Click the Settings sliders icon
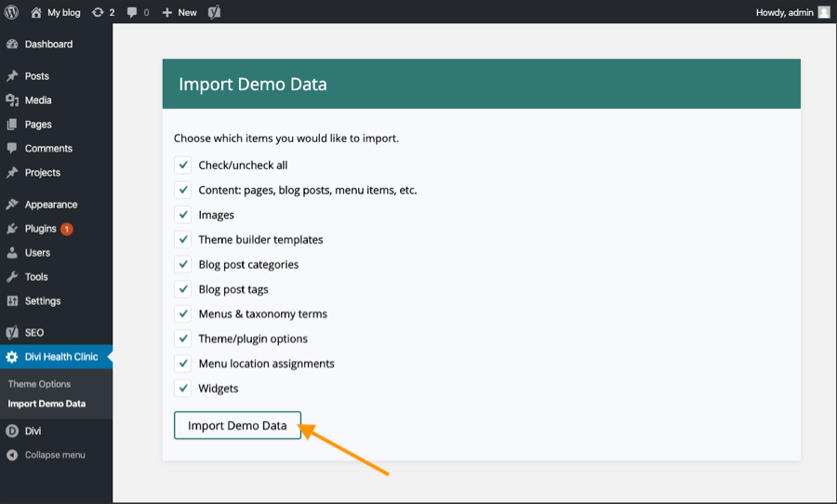 tap(12, 301)
